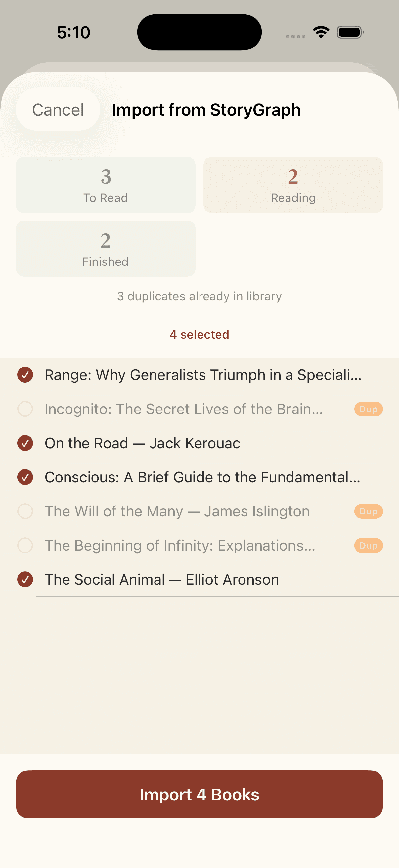Select The Will of the Many checkbox
This screenshot has height=868, width=399.
pyautogui.click(x=25, y=511)
